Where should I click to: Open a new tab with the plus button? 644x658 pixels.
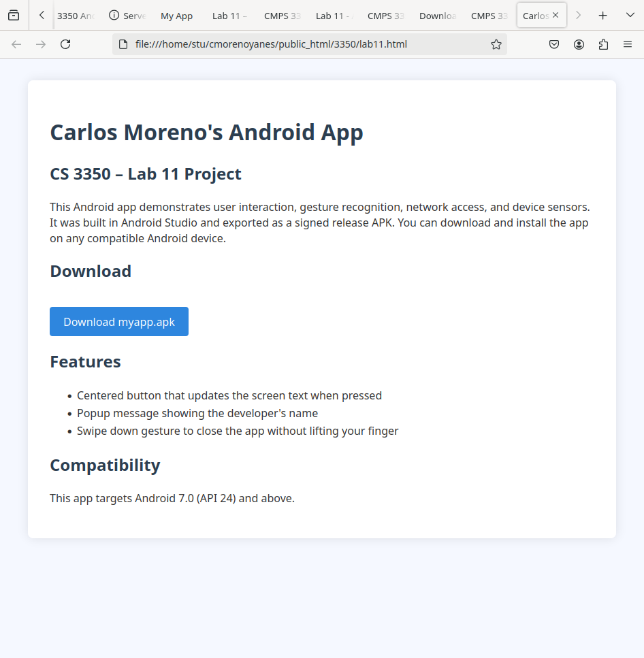tap(602, 15)
